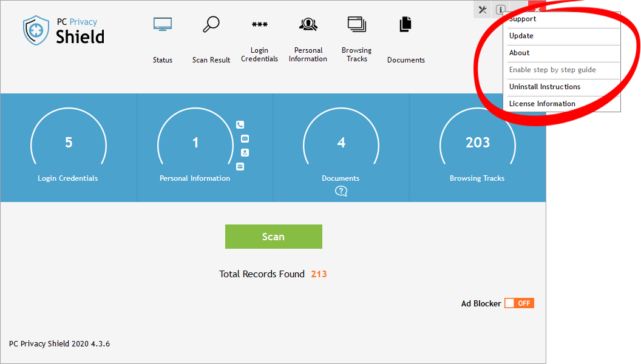Select the Status monitor icon
641x364 pixels.
(x=162, y=24)
